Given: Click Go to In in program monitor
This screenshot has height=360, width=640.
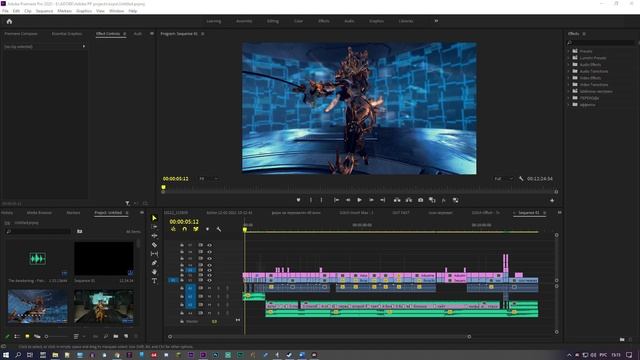Looking at the screenshot, I should click(336, 200).
